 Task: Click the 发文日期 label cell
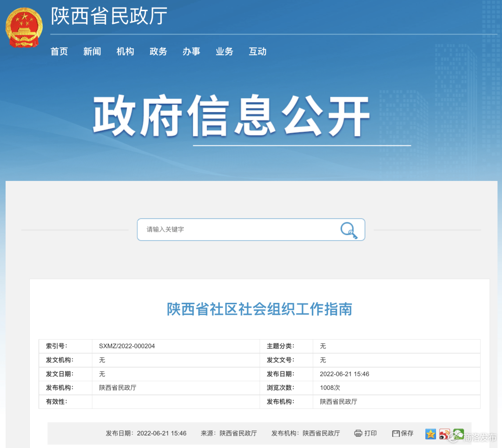click(66, 374)
